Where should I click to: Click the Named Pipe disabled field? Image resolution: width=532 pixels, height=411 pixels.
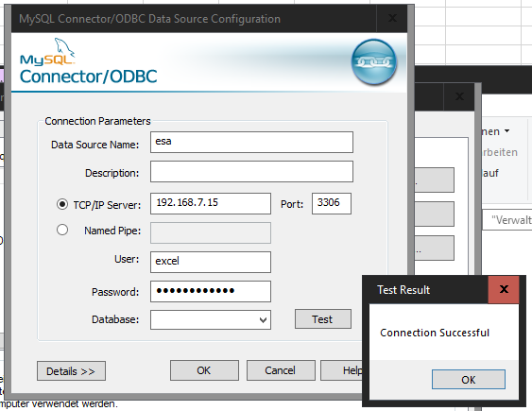211,232
